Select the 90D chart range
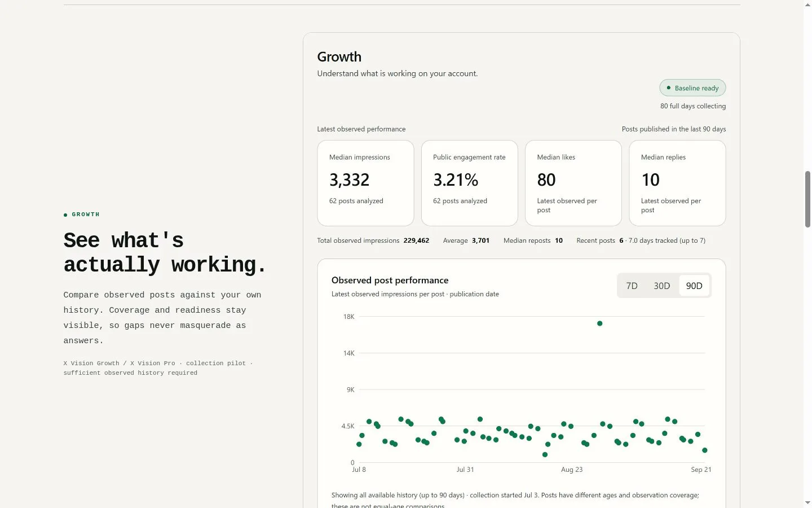Screen dimensions: 812x508 (694, 286)
